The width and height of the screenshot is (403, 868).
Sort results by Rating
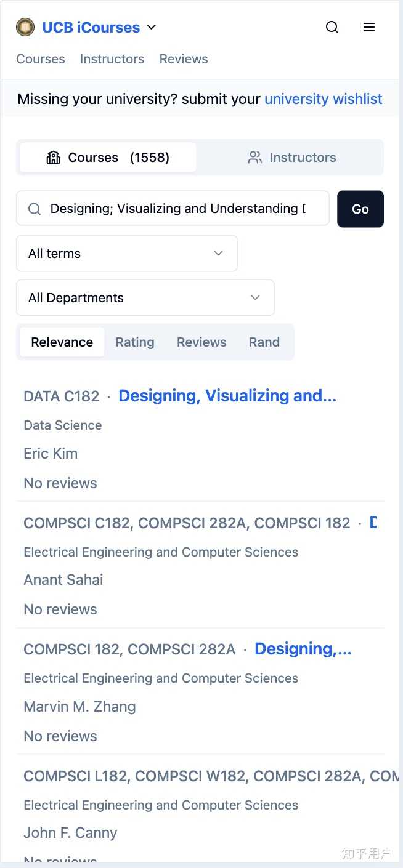pyautogui.click(x=135, y=342)
